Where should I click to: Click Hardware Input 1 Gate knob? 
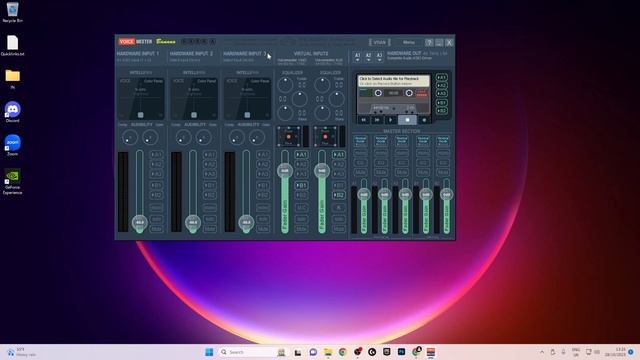tap(150, 138)
